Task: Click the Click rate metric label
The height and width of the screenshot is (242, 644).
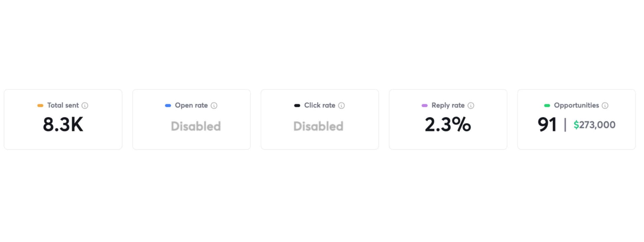Action: 319,105
